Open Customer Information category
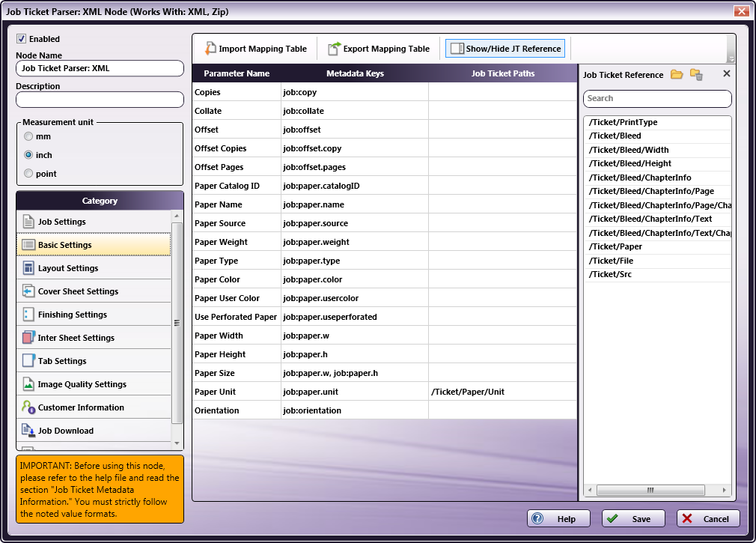756x543 pixels. click(94, 407)
